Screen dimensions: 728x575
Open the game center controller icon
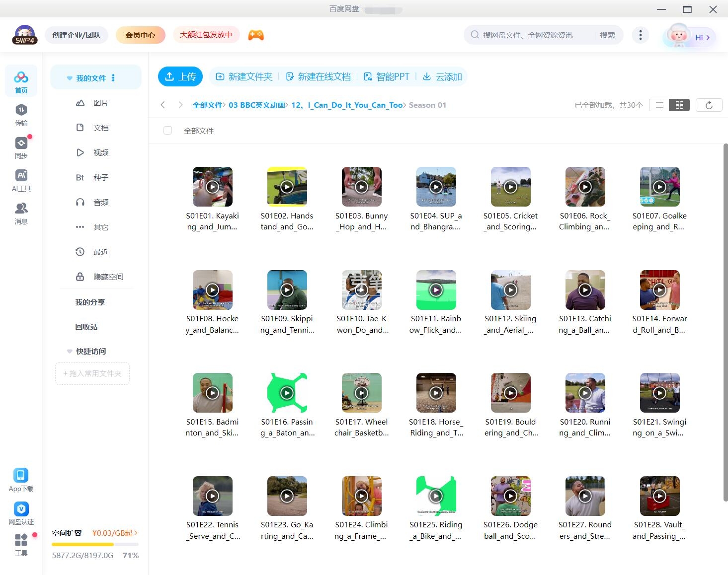click(x=255, y=35)
